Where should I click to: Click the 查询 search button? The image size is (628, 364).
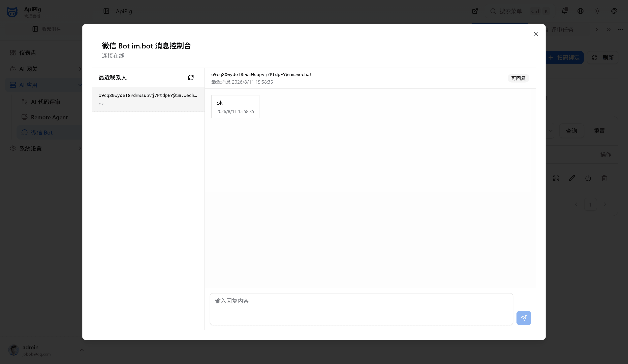tap(571, 131)
